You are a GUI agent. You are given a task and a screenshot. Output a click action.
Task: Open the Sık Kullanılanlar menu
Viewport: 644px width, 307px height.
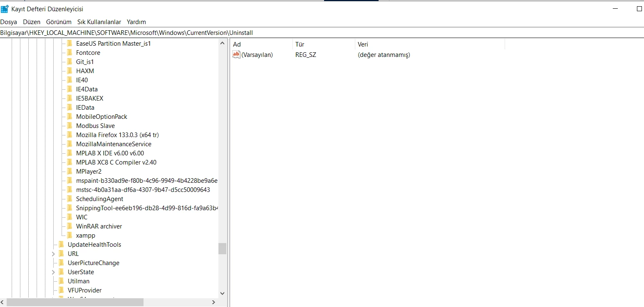coord(99,22)
